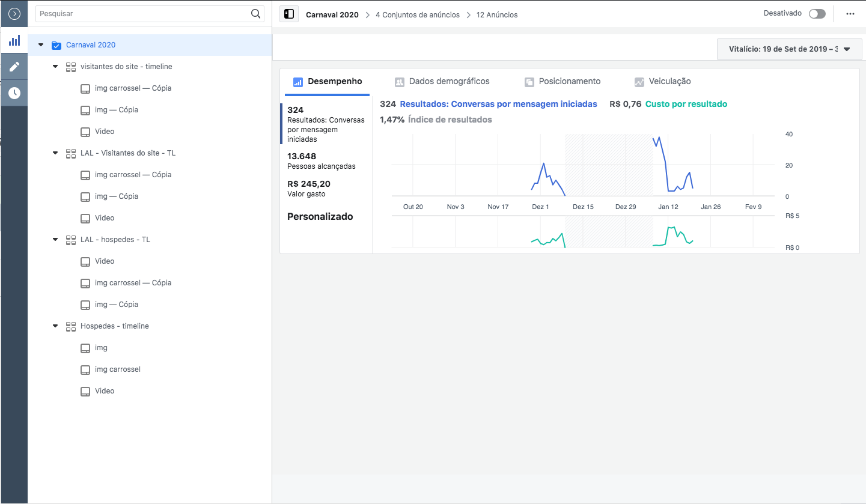Select img — Cópia under visitantes do site - timeline
Image resolution: width=866 pixels, height=504 pixels.
tap(117, 110)
